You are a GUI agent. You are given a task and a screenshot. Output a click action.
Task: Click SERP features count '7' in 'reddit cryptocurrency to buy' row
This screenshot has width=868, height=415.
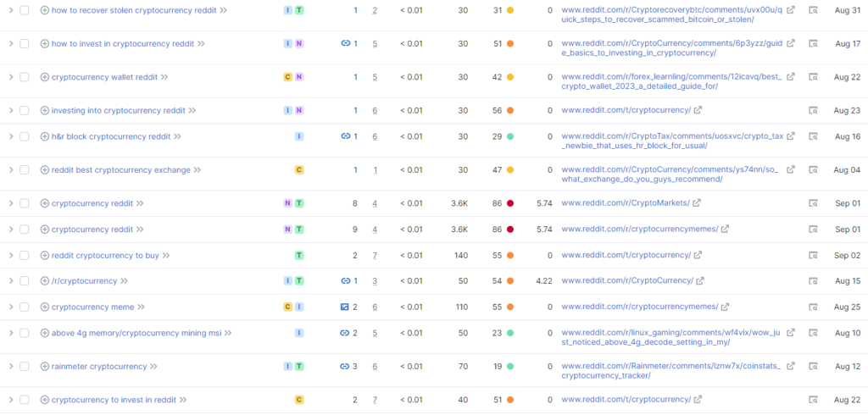[375, 255]
